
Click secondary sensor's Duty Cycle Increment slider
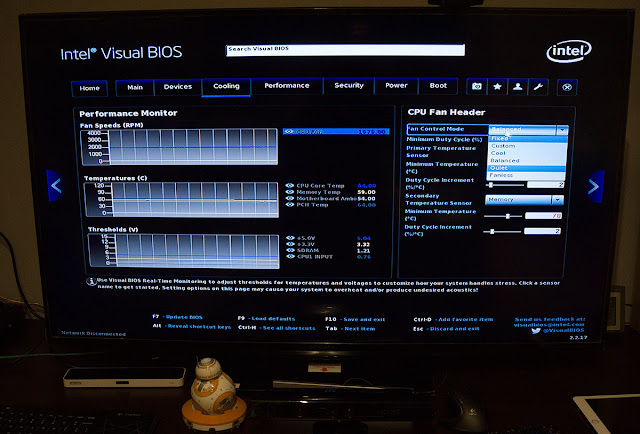click(x=502, y=231)
